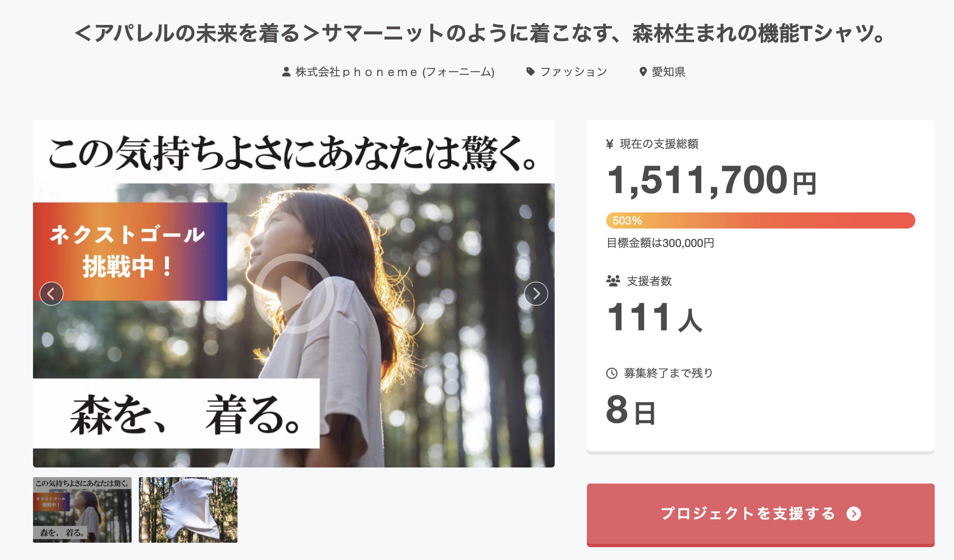The width and height of the screenshot is (954, 560).
Task: Play the project video
Action: click(294, 294)
